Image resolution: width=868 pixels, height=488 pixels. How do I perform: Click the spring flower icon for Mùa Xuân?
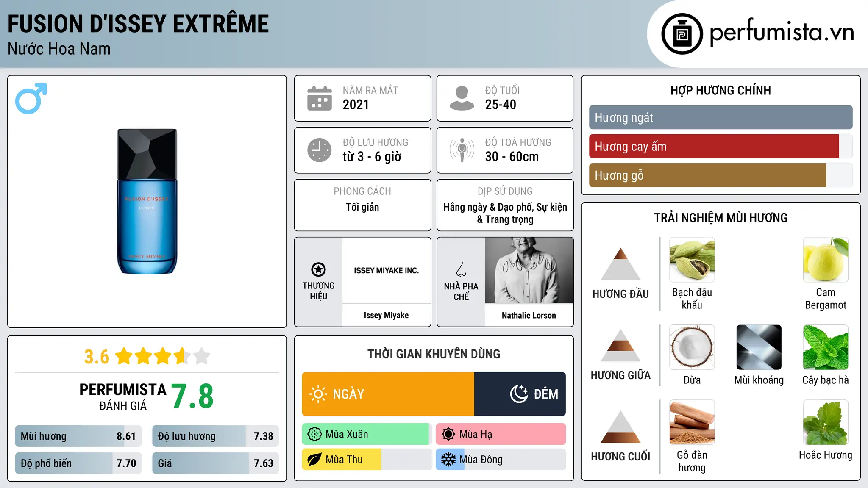point(314,434)
